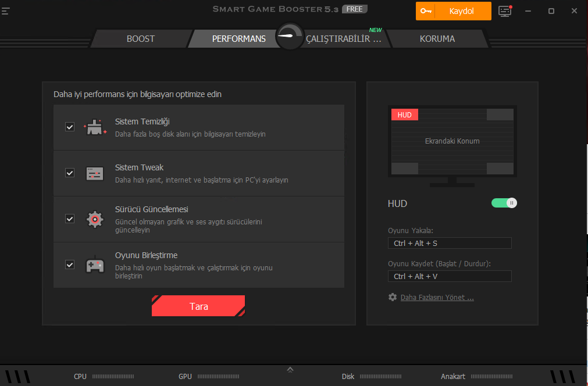Switch to the BOOST tab

click(x=141, y=39)
